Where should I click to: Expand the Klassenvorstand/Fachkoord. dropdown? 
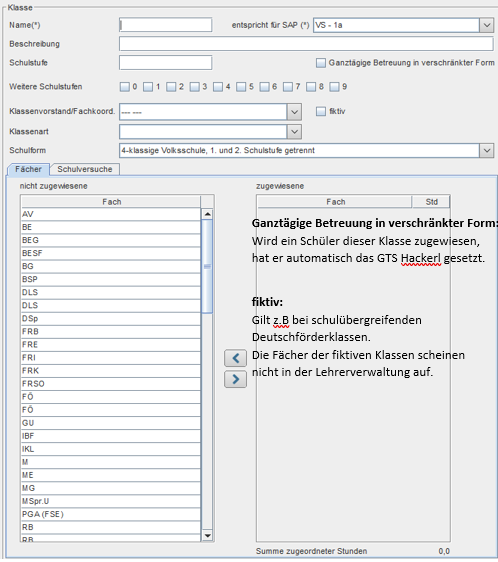pyautogui.click(x=294, y=112)
